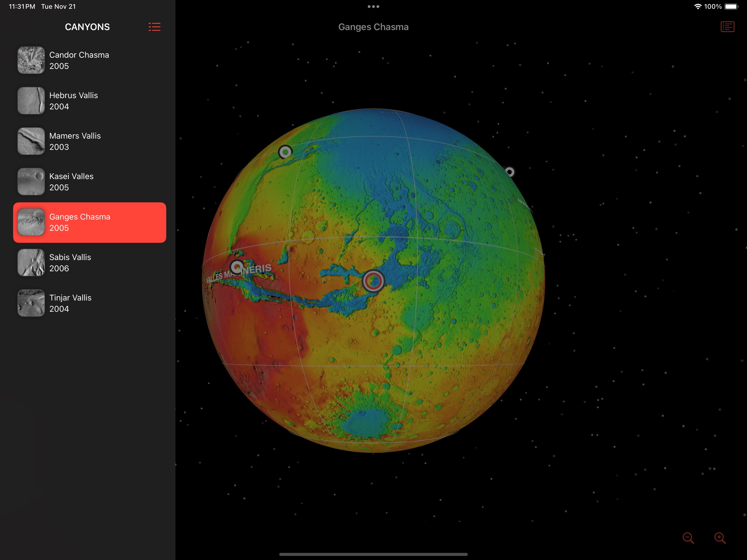
Task: Select the highlighted Ganges Chasma row
Action: (89, 223)
